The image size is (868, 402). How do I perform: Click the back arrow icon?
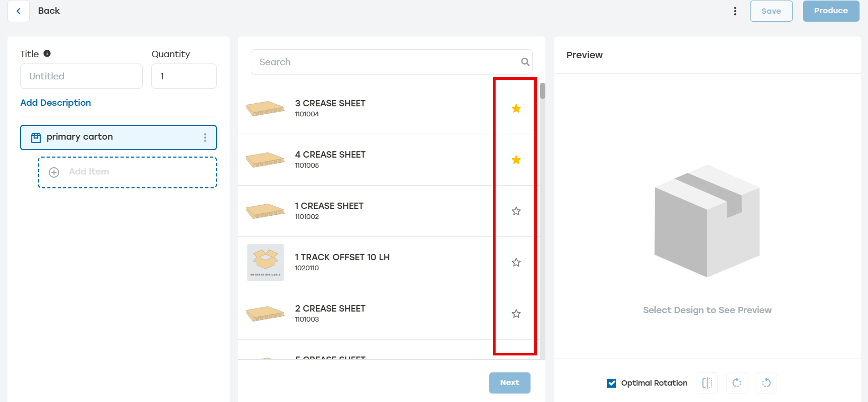pyautogui.click(x=19, y=11)
